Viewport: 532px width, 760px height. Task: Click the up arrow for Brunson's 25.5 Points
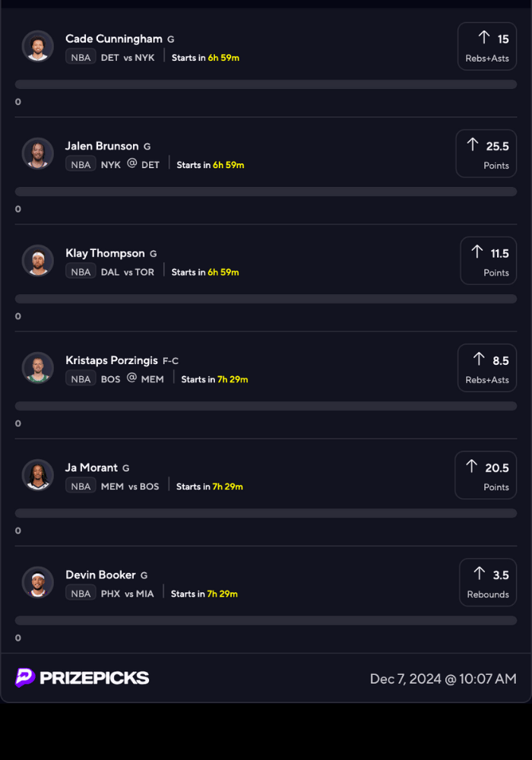(x=473, y=145)
